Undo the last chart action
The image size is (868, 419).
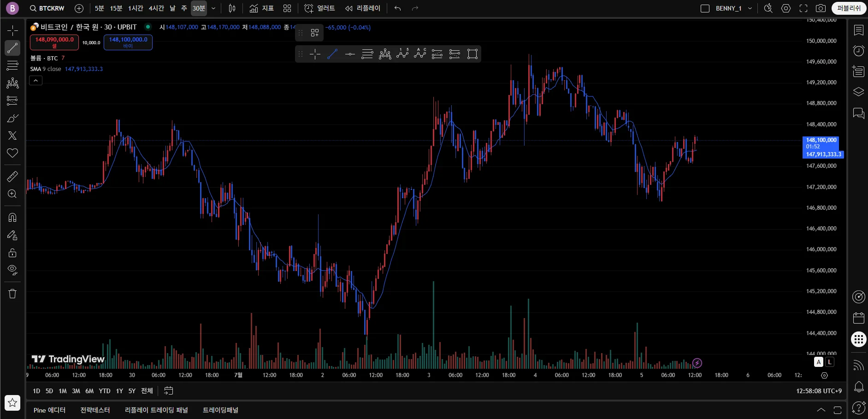397,8
